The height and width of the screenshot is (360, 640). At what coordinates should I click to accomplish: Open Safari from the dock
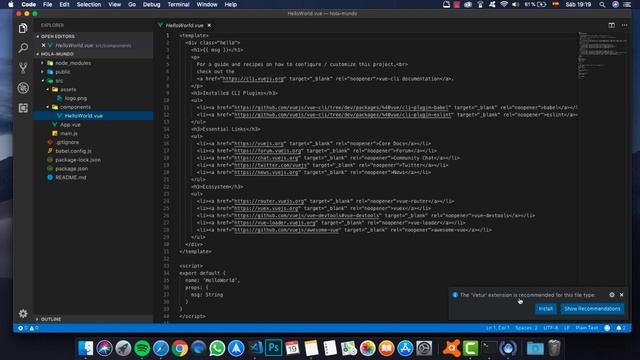161,348
